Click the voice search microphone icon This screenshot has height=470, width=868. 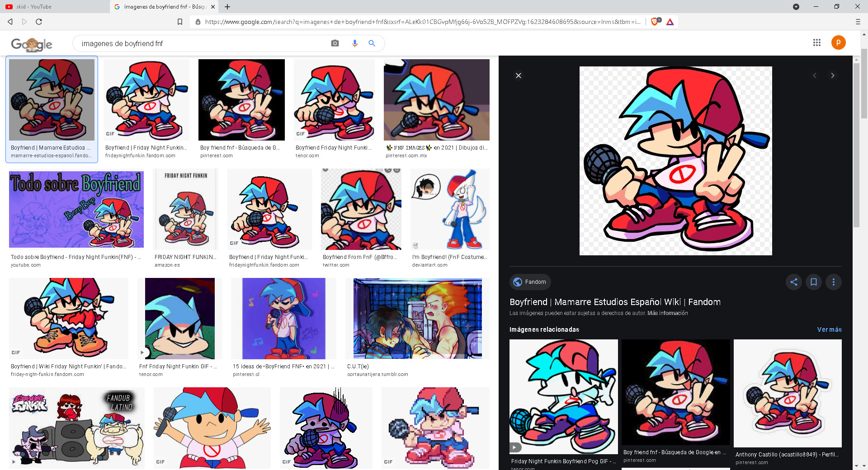(355, 43)
